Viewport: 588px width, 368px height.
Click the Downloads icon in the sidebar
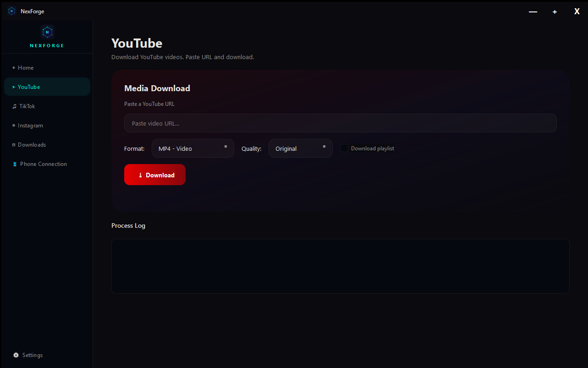point(14,145)
